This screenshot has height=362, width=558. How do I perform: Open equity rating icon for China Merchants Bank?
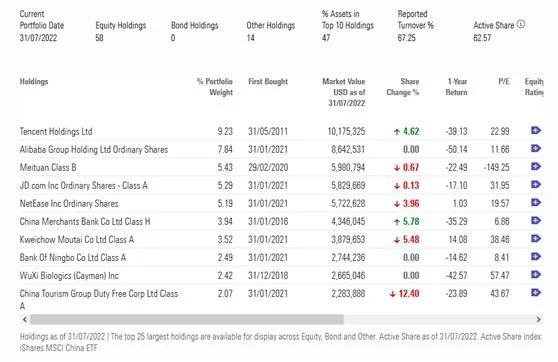[x=536, y=220]
